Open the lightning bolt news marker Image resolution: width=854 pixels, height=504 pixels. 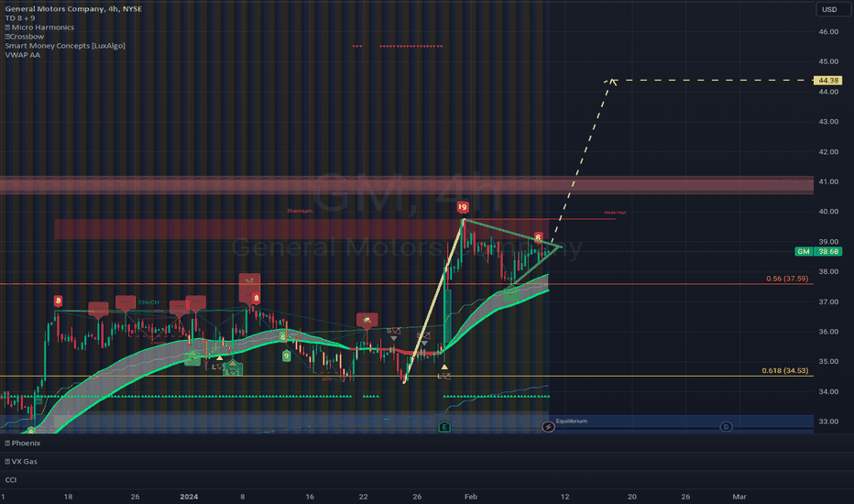(x=548, y=427)
